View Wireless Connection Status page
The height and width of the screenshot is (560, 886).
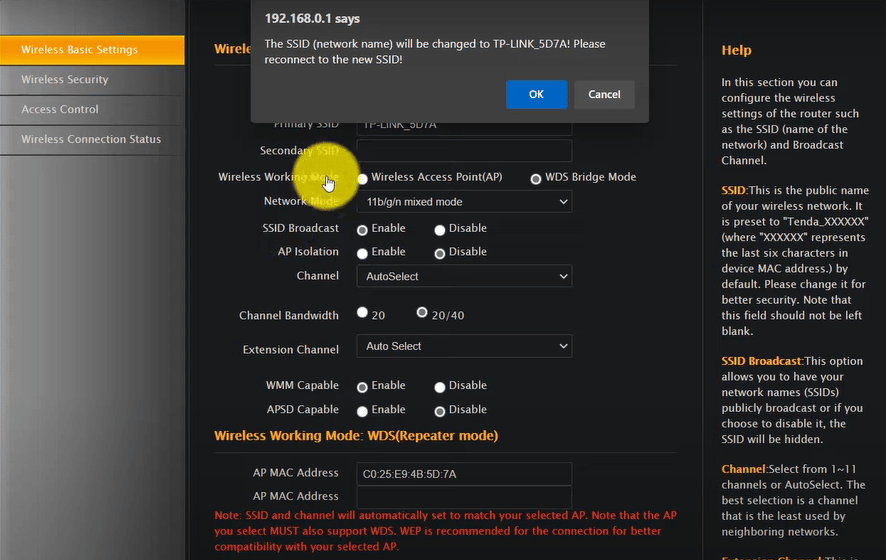click(x=92, y=140)
